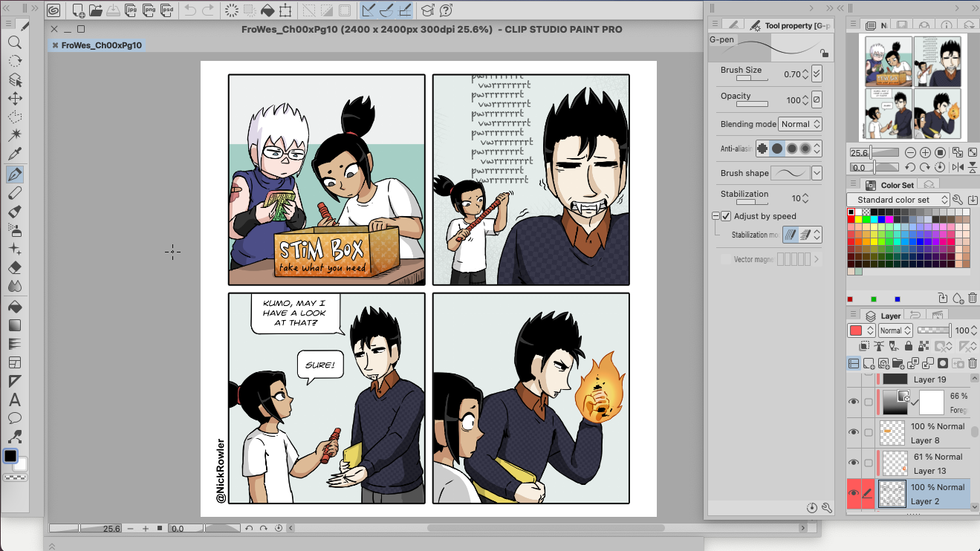The image size is (980, 551).
Task: Switch to the FroWes_Ch00xPg10 document tab
Action: 100,45
